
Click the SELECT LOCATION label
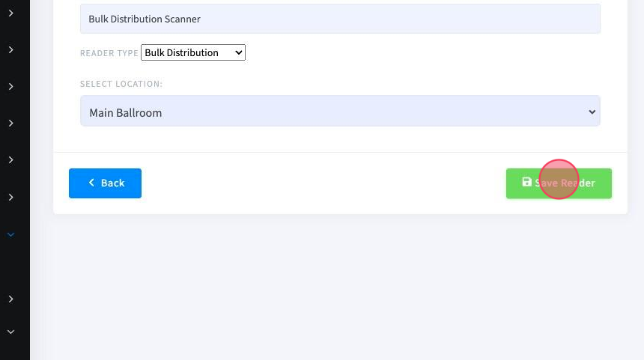pyautogui.click(x=121, y=84)
